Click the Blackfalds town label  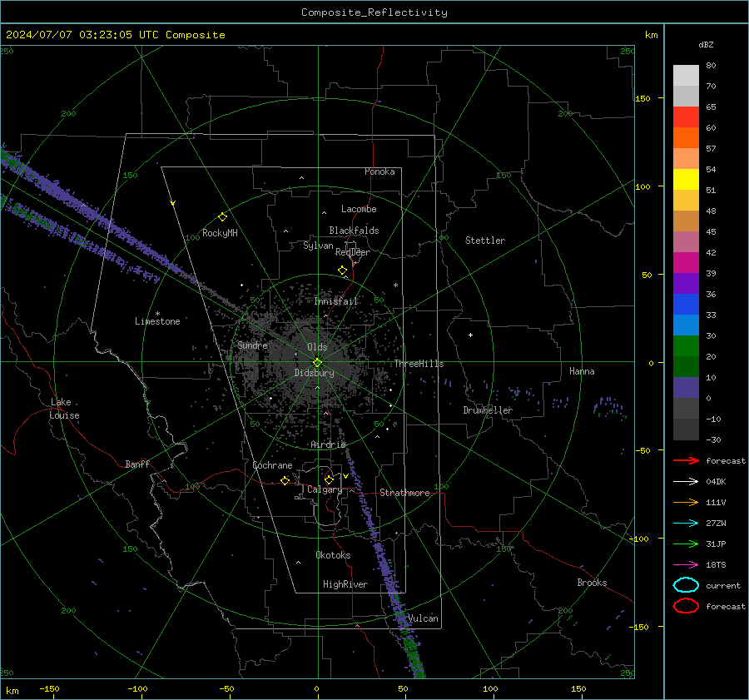point(354,231)
